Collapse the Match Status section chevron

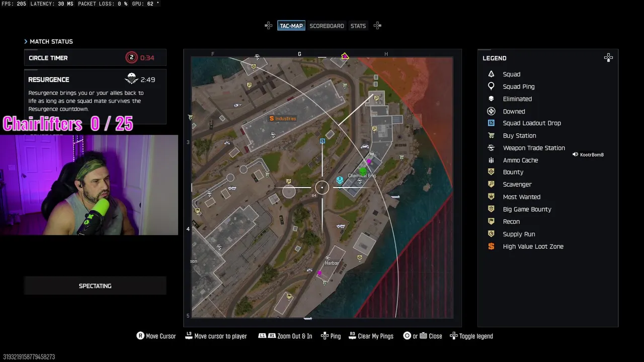(26, 41)
